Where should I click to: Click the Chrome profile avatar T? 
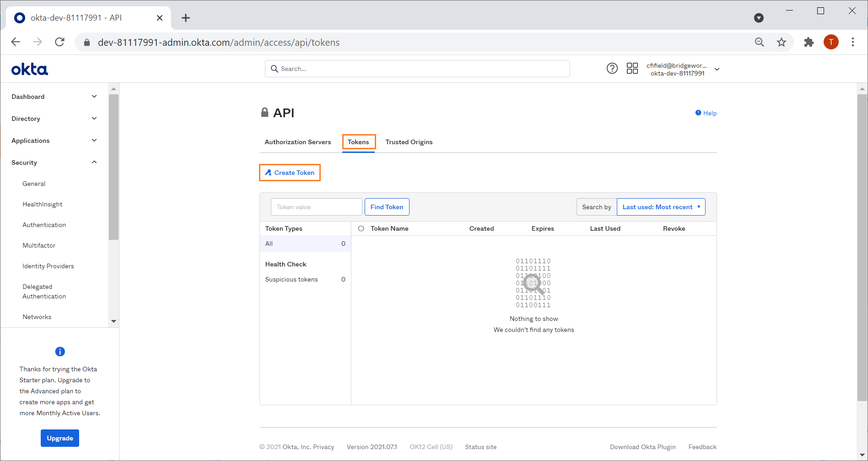[x=831, y=42]
